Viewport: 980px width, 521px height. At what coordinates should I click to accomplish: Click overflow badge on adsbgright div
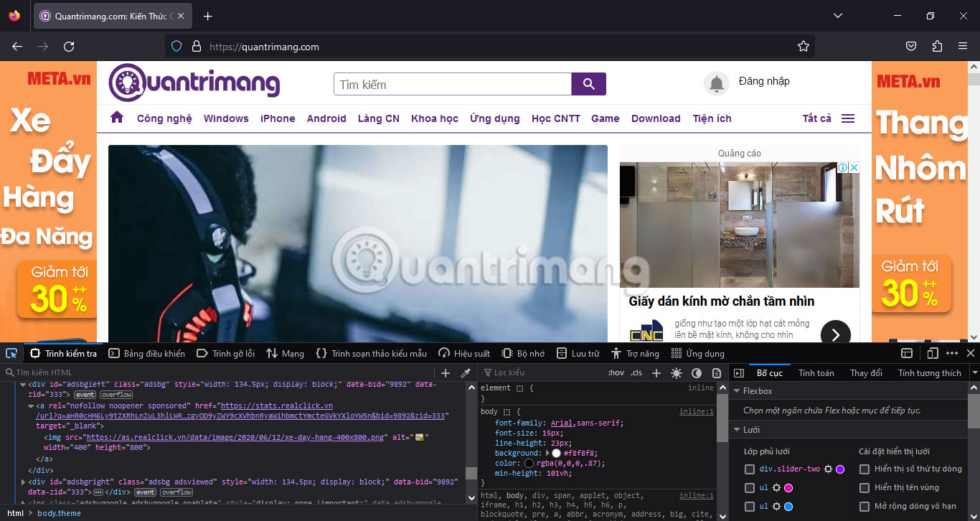[176, 492]
